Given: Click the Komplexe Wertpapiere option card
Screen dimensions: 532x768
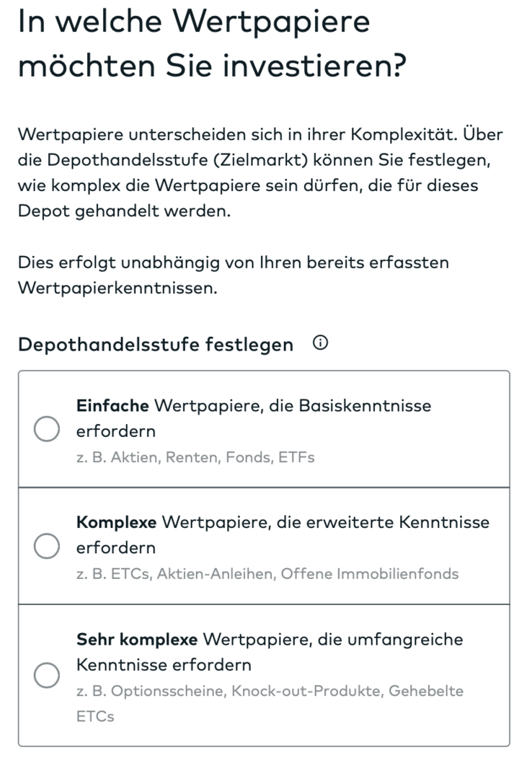Looking at the screenshot, I should tap(265, 546).
